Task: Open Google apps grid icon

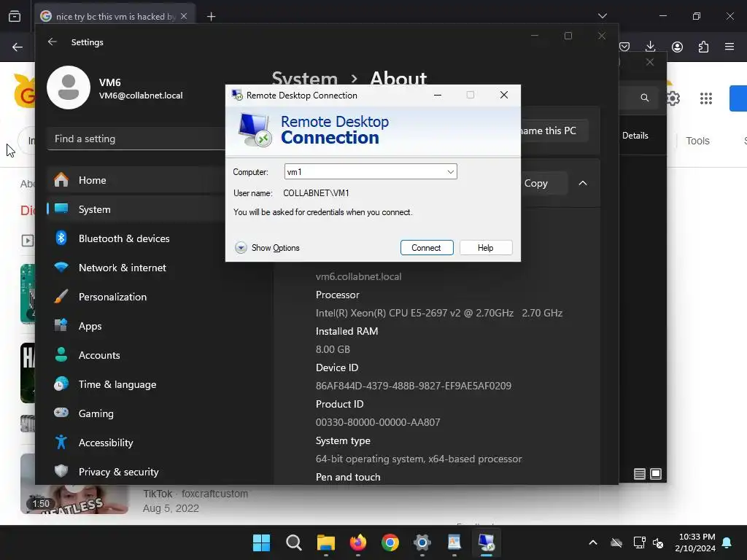Action: point(706,98)
